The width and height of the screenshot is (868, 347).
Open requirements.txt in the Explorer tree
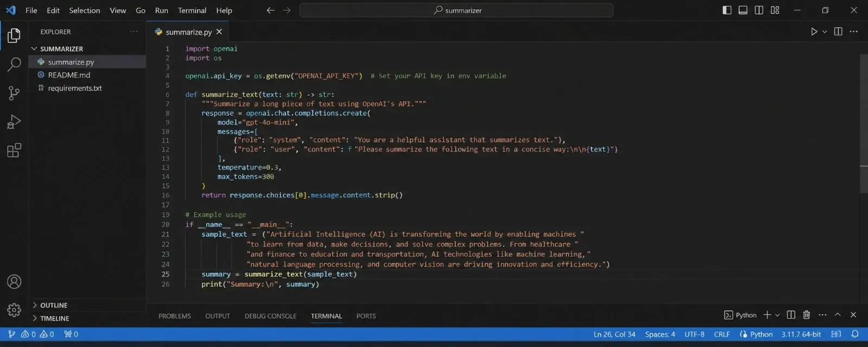click(x=87, y=88)
